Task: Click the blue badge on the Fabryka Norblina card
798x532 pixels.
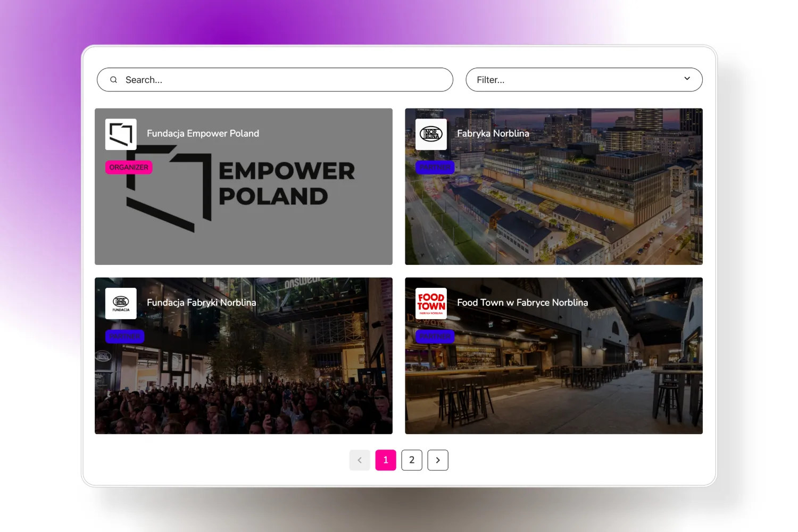Action: [435, 168]
